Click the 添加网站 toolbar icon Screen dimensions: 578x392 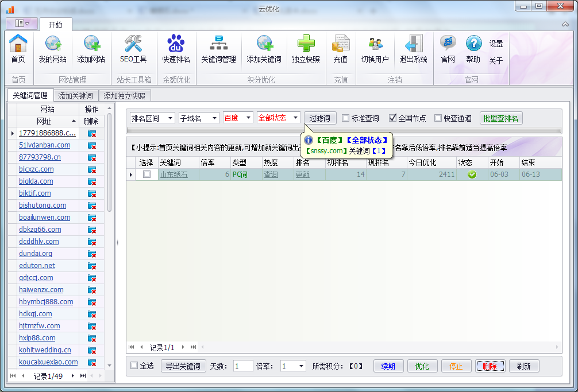pos(92,49)
